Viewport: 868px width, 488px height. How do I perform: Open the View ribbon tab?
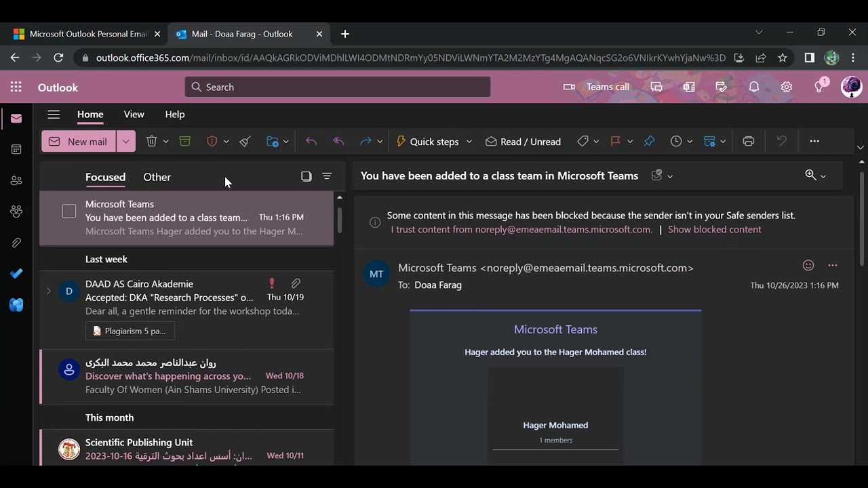tap(134, 115)
